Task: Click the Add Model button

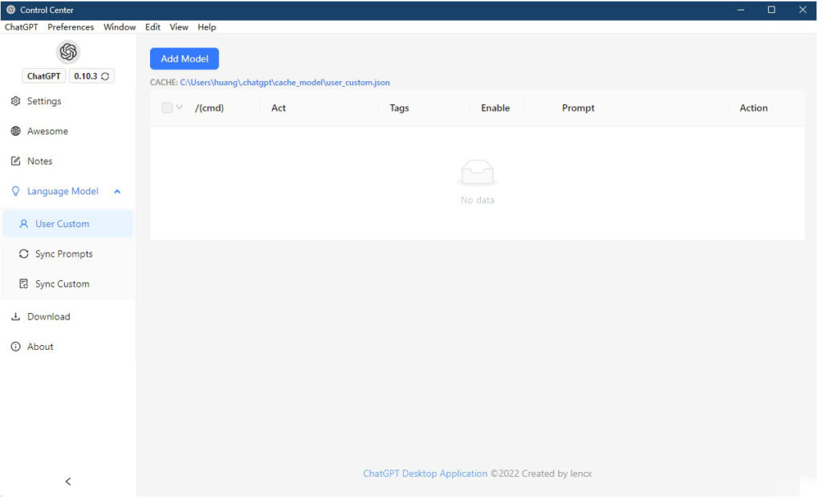Action: [x=185, y=59]
